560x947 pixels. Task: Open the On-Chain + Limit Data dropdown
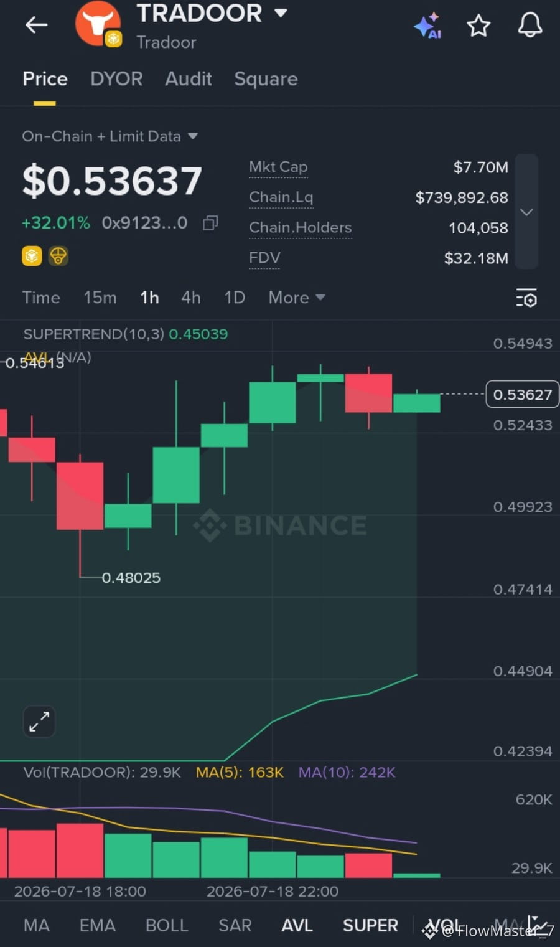click(110, 136)
